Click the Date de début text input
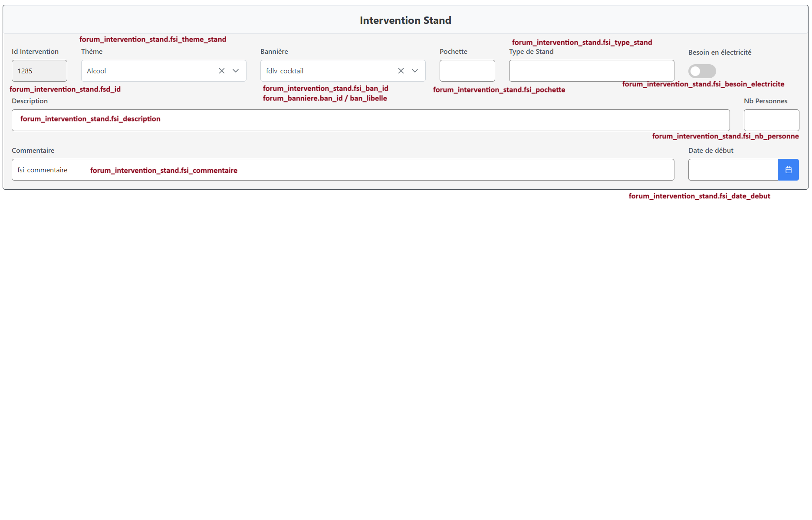The height and width of the screenshot is (520, 812). 733,170
